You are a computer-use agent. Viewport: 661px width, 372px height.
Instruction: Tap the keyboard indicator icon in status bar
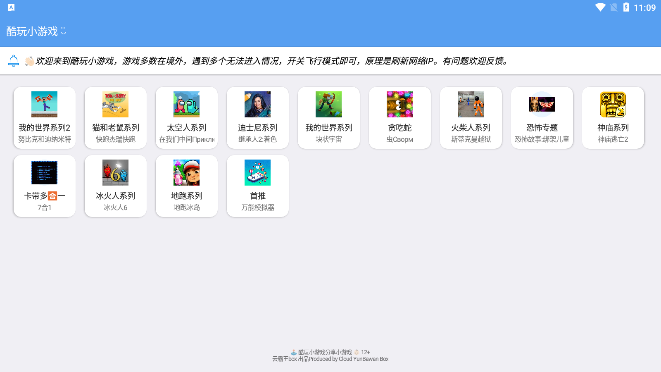pos(11,7)
